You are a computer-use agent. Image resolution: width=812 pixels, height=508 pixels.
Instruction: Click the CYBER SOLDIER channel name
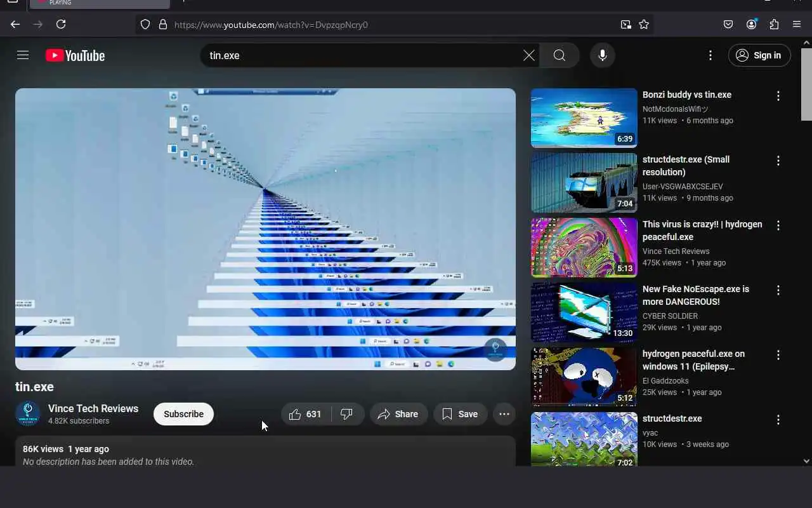670,316
